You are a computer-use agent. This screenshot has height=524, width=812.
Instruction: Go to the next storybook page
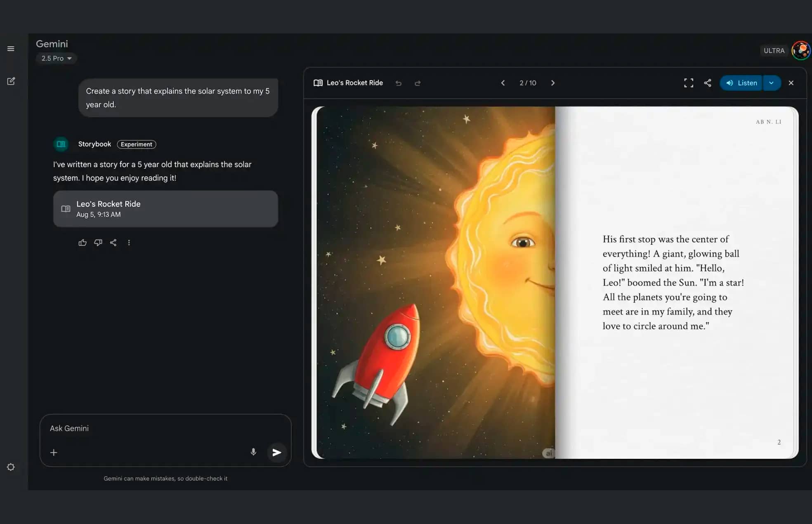pos(553,83)
